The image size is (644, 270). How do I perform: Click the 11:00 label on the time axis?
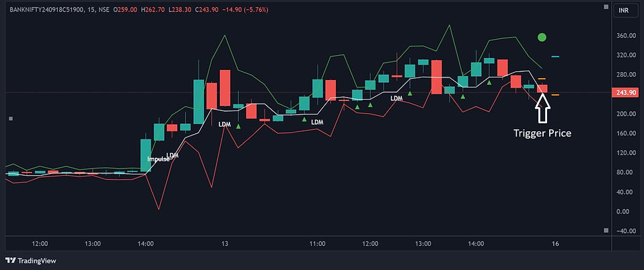click(x=318, y=243)
